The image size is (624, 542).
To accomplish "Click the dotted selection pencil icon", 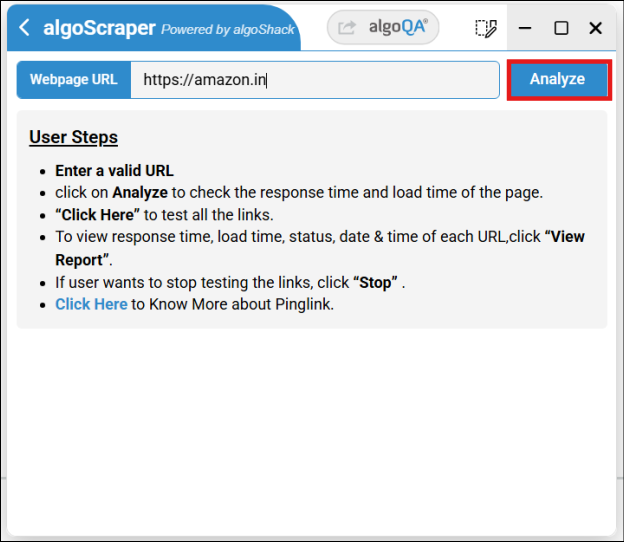I will (x=486, y=28).
